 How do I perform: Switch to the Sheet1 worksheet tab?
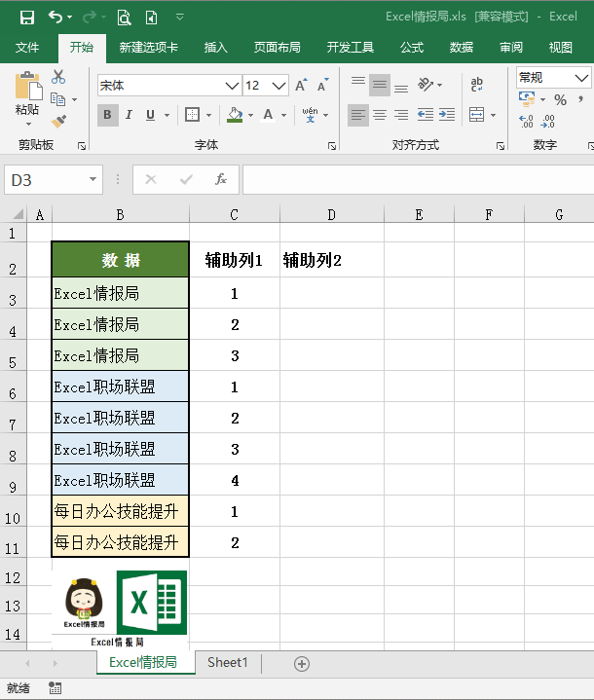(x=227, y=662)
